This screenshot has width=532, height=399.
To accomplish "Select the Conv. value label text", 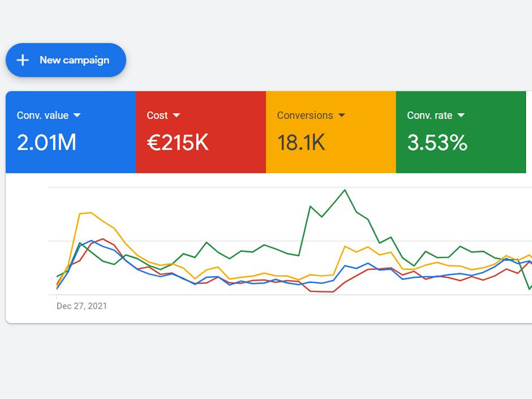I will click(x=43, y=116).
